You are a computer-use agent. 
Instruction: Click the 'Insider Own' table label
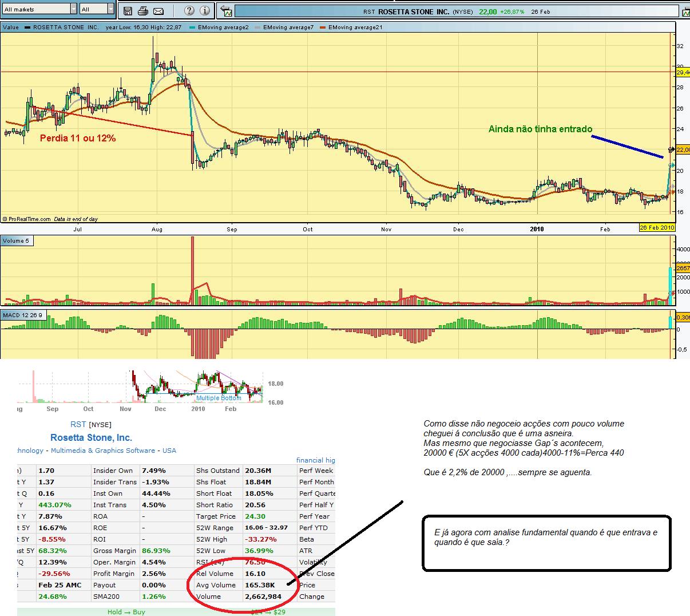113,471
